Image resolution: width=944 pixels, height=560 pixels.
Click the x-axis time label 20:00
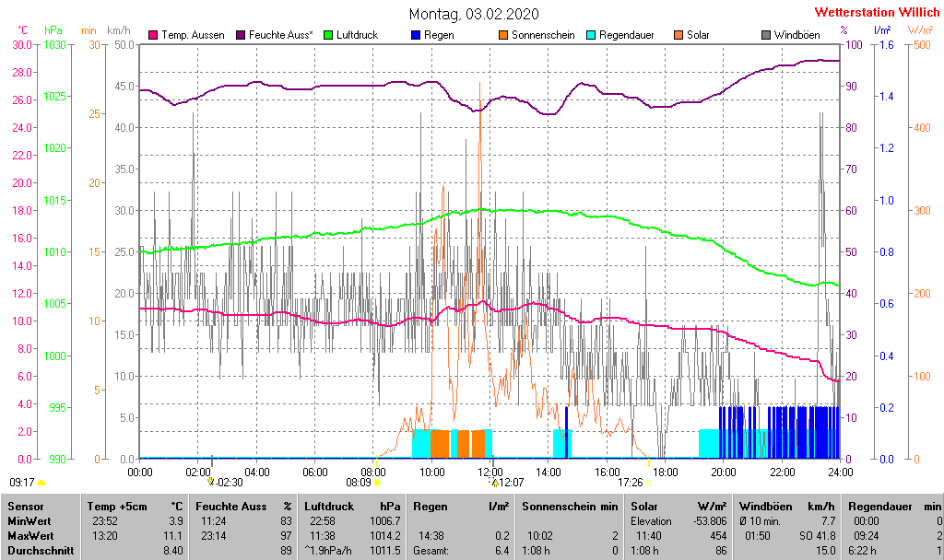(724, 472)
